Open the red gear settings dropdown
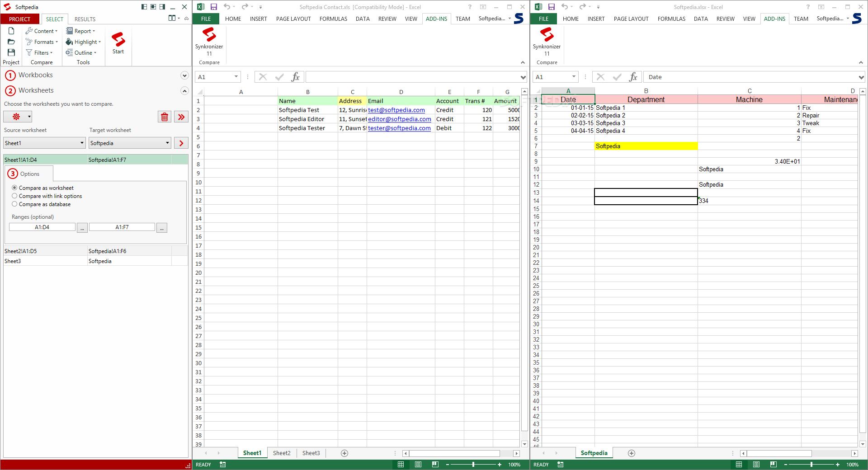This screenshot has width=868, height=470. (x=18, y=117)
